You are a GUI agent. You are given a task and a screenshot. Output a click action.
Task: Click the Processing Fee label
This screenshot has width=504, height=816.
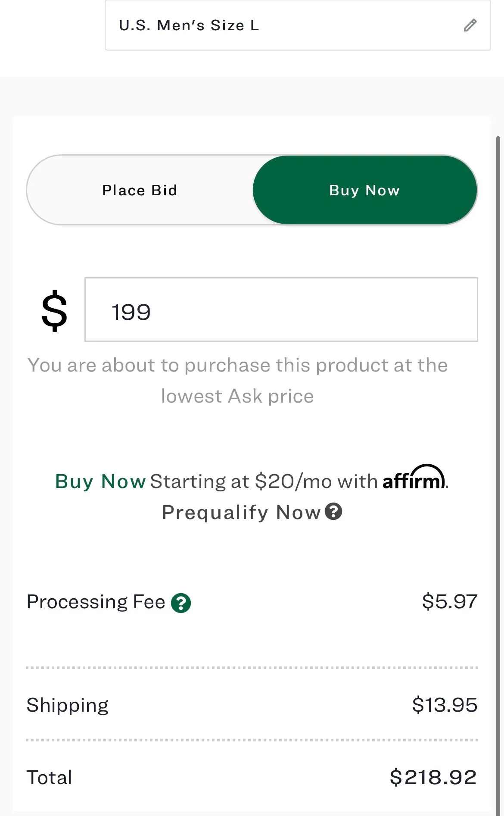tap(96, 602)
